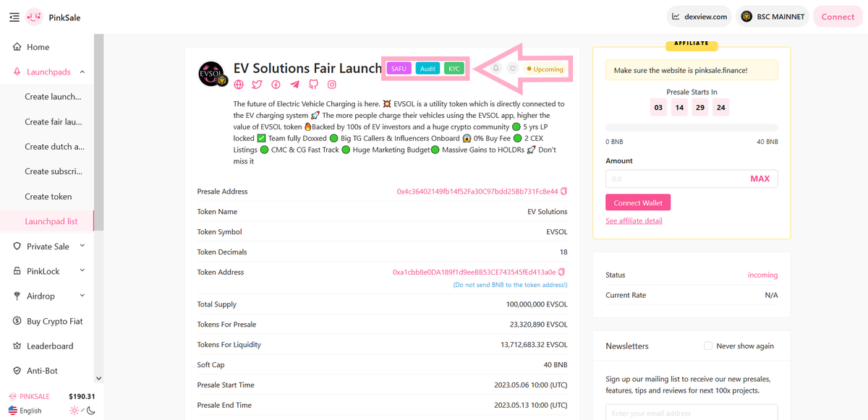Expand the Airdrop menu chevron

82,296
